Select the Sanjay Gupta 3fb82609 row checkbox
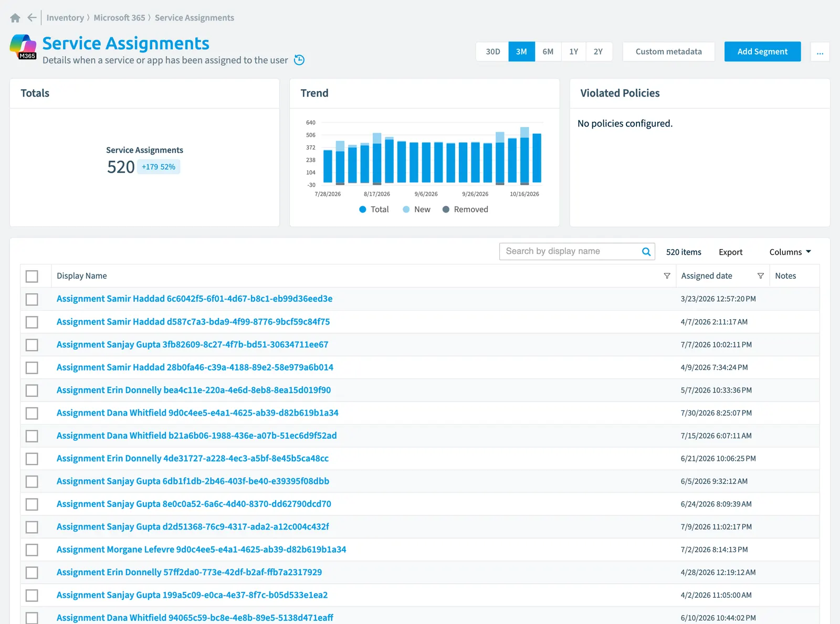Image resolution: width=840 pixels, height=624 pixels. (x=32, y=345)
